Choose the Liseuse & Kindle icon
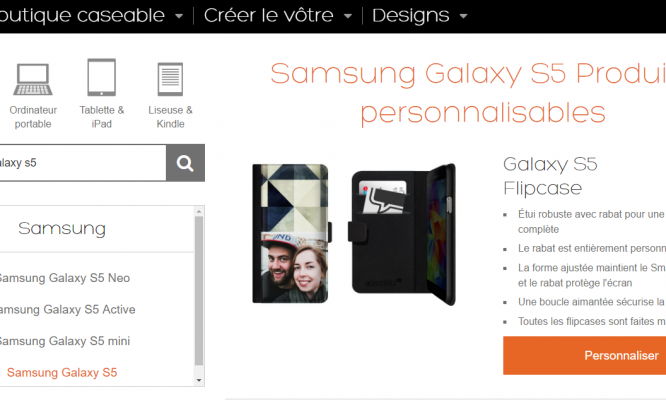This screenshot has height=400, width=666. click(170, 79)
